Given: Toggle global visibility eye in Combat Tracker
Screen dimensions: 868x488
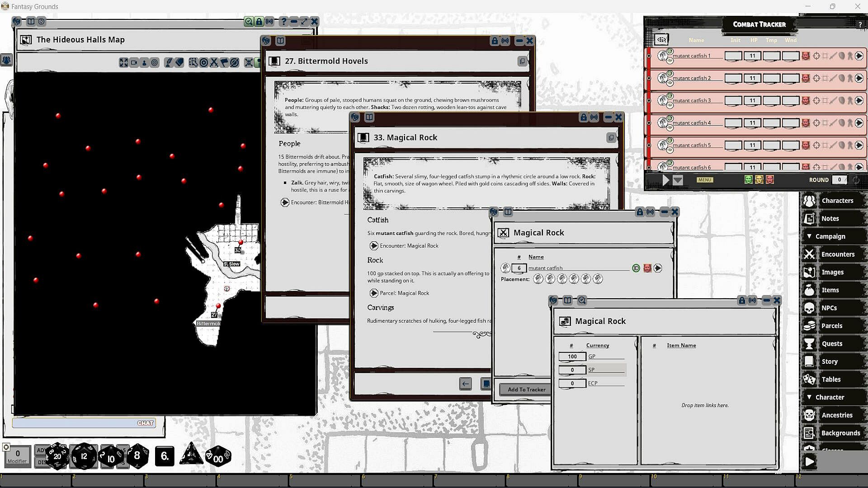Looking at the screenshot, I should pyautogui.click(x=661, y=40).
